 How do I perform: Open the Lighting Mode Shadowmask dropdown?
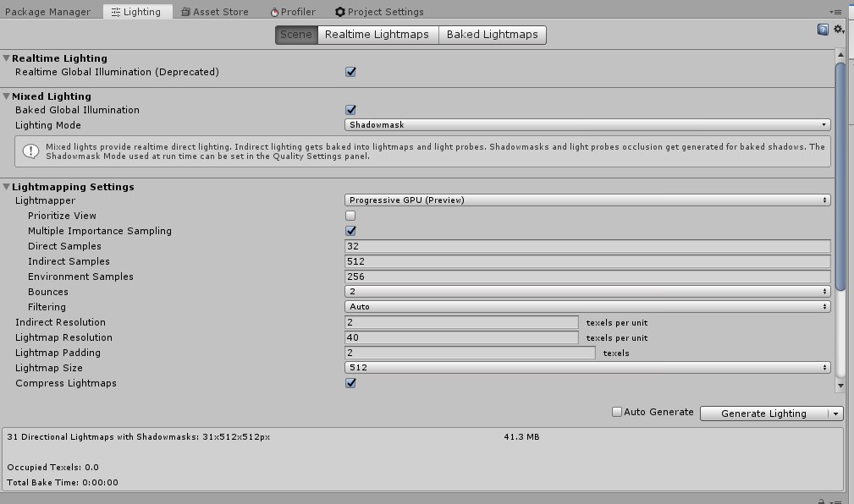[x=587, y=124]
